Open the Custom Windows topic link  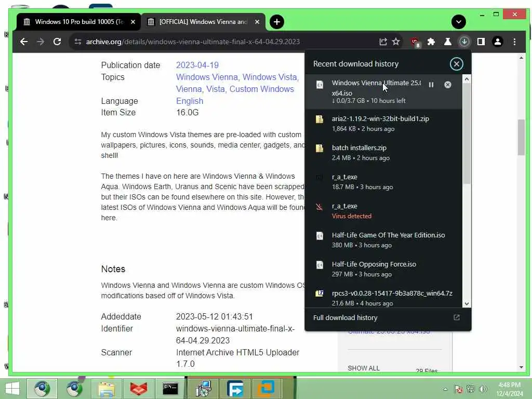pos(262,89)
